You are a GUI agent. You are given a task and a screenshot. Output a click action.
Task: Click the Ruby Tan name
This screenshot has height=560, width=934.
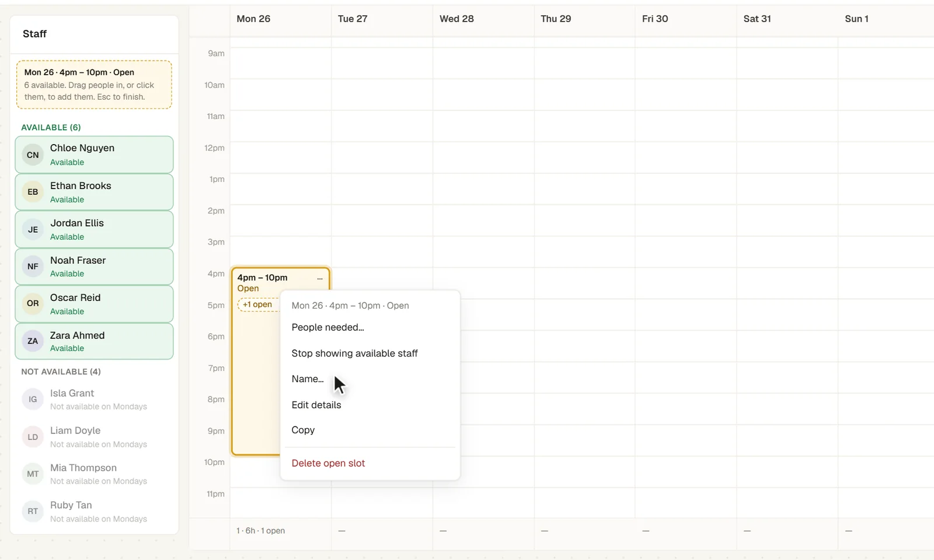(x=71, y=505)
